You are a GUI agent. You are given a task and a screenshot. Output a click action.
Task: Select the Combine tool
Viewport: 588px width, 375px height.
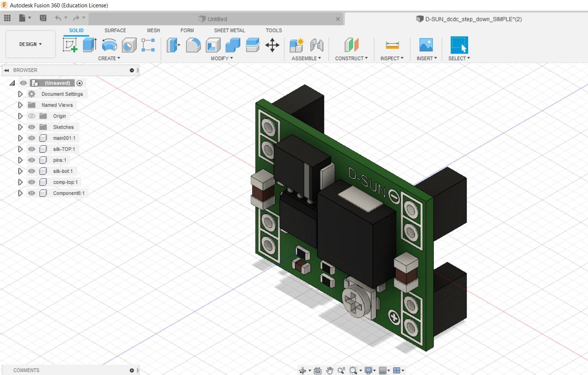233,45
